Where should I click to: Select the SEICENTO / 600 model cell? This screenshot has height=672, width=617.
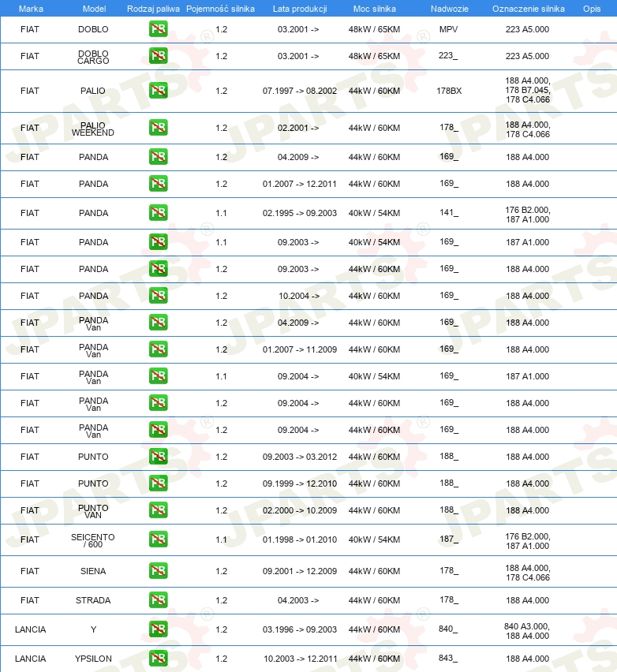point(93,540)
